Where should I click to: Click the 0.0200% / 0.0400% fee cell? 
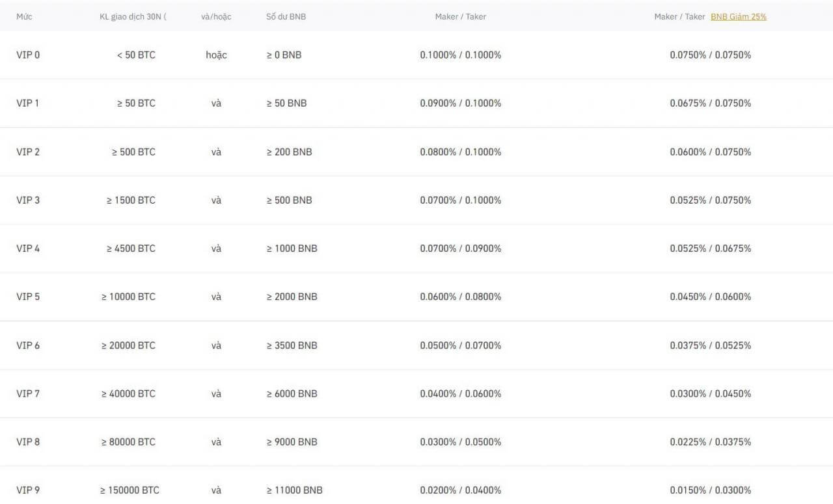(x=461, y=490)
